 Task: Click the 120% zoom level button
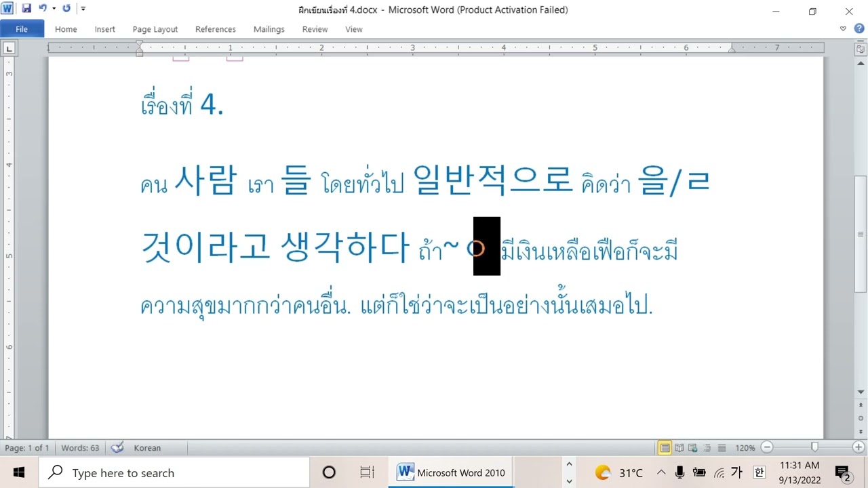pos(745,448)
